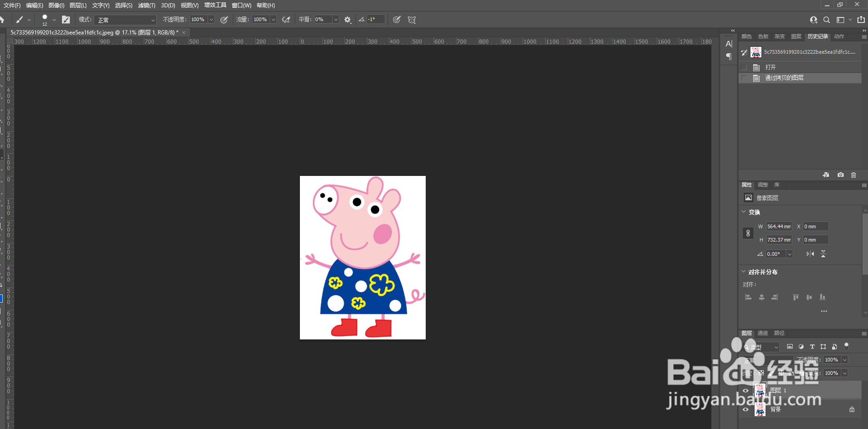Viewport: 868px width, 429px height.
Task: Toggle width-height link constraint
Action: [x=748, y=233]
